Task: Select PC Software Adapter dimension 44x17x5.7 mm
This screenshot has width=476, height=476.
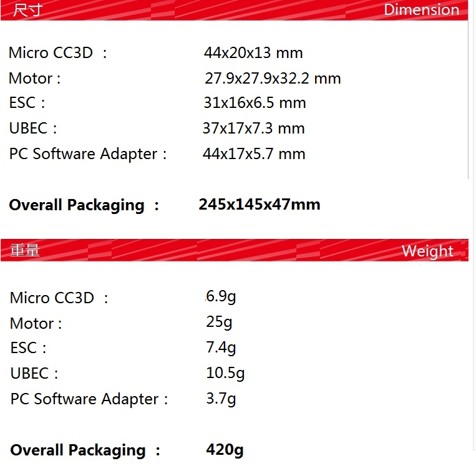Action: (254, 153)
